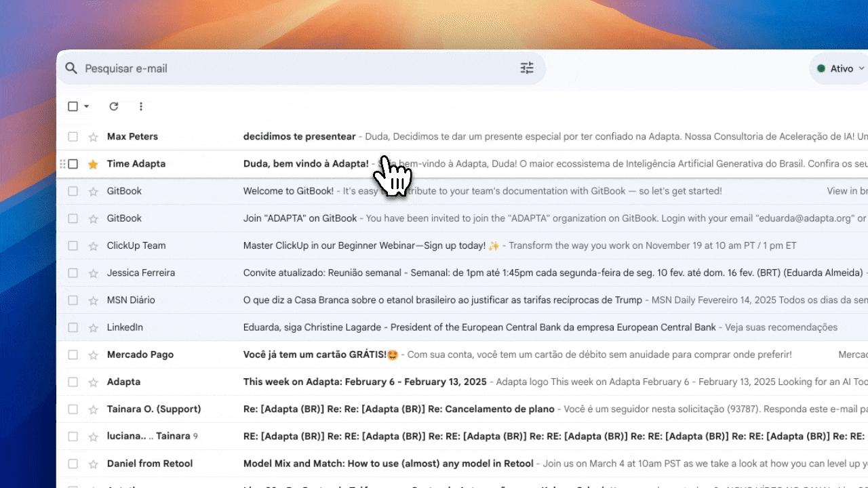Open search filter options icon
Viewport: 868px width, 488px height.
(527, 68)
